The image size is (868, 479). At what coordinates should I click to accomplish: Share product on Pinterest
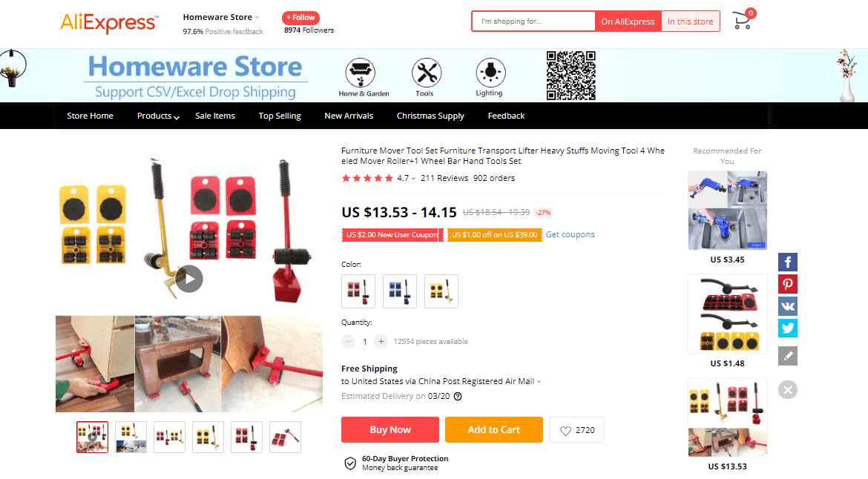click(x=788, y=284)
